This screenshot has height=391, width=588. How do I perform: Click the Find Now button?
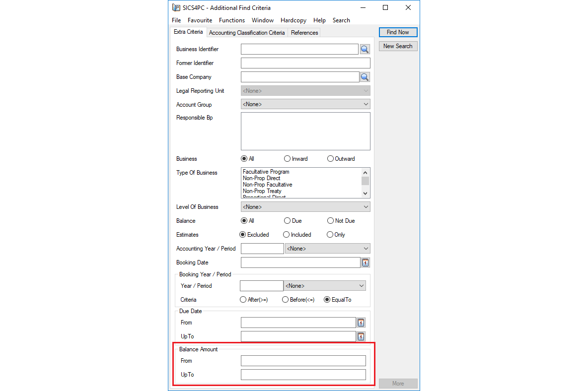tap(398, 32)
